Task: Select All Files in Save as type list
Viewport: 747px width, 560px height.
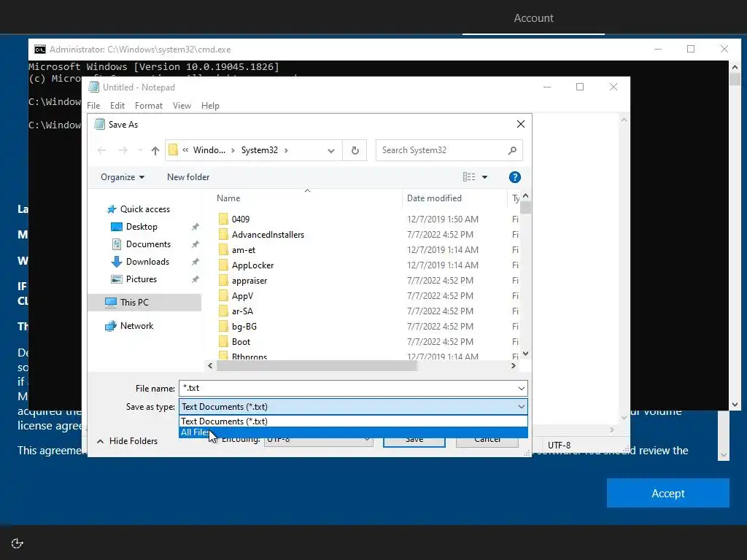Action: 353,432
